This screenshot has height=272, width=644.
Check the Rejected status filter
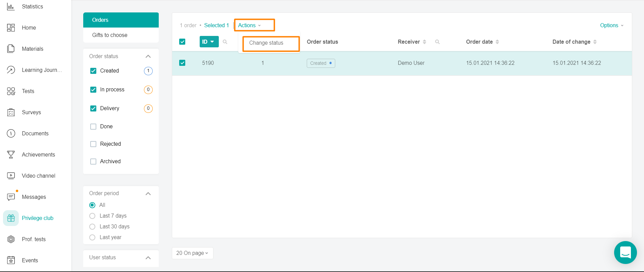point(93,144)
